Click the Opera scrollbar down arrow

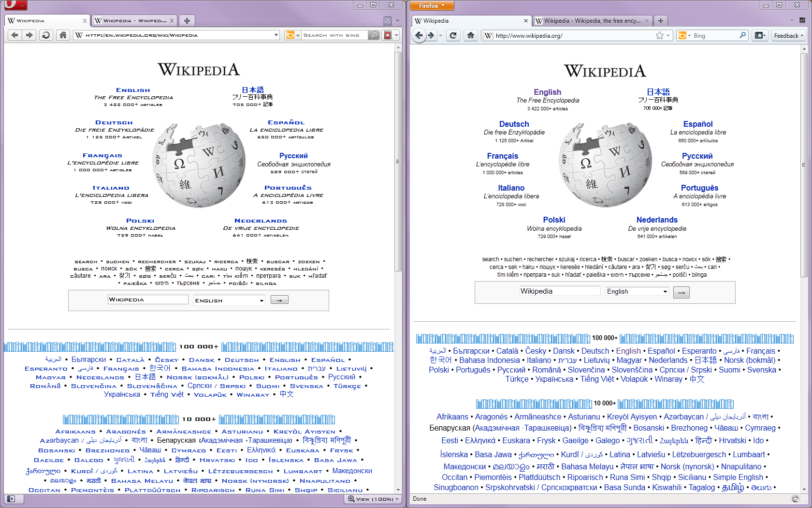point(398,490)
